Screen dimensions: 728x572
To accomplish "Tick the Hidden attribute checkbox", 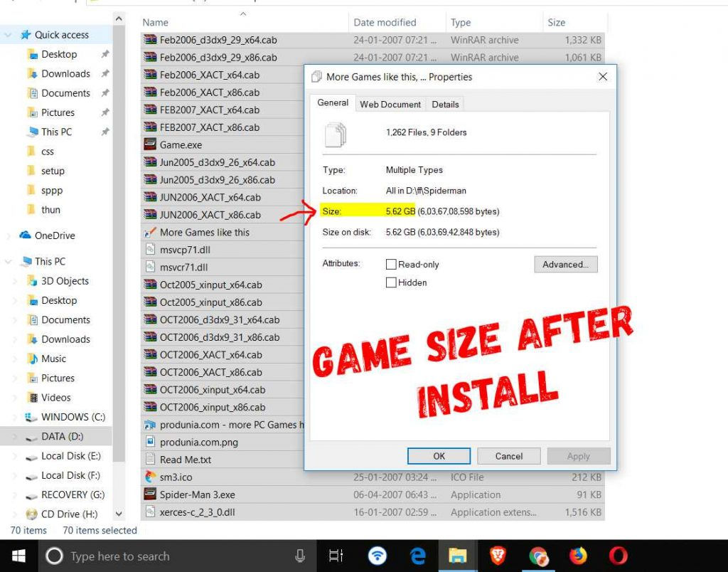I will [391, 282].
